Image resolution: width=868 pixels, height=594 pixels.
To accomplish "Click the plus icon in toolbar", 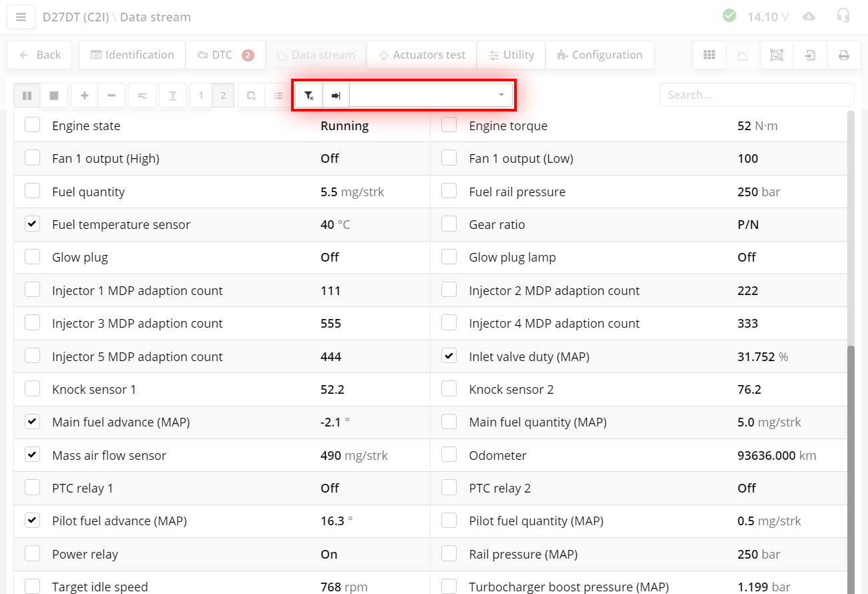I will coord(84,95).
